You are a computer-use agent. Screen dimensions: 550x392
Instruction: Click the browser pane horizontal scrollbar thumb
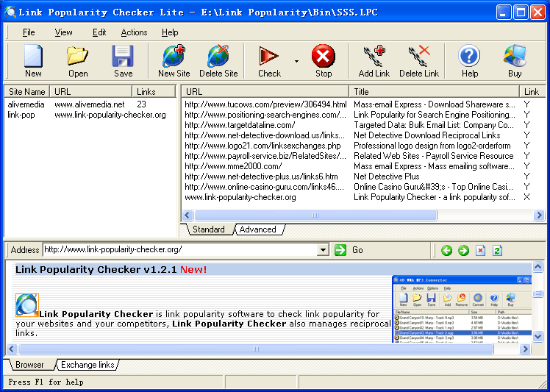tap(256, 349)
